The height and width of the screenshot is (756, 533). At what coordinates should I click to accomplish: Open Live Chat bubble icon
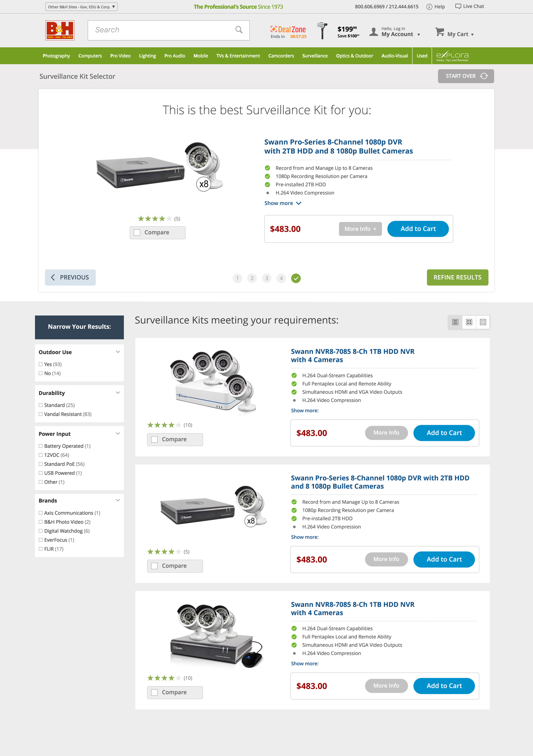tap(458, 6)
